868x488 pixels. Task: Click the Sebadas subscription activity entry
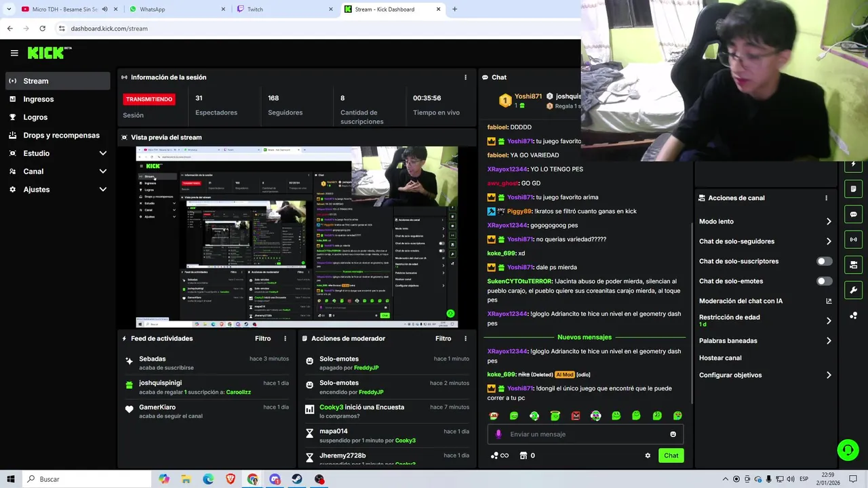click(208, 363)
